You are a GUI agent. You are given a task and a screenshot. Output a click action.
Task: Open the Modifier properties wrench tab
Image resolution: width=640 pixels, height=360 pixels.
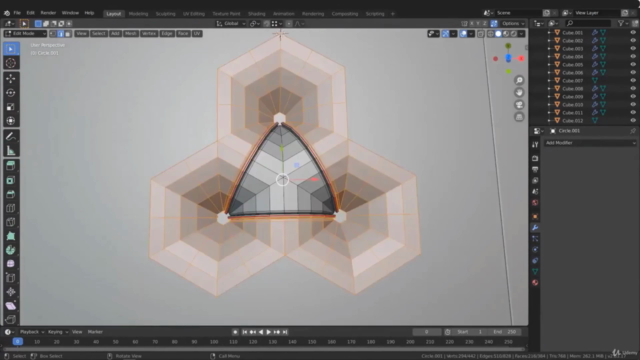click(x=535, y=227)
